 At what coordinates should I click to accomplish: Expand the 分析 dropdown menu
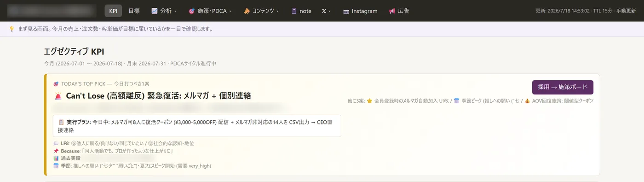click(164, 11)
